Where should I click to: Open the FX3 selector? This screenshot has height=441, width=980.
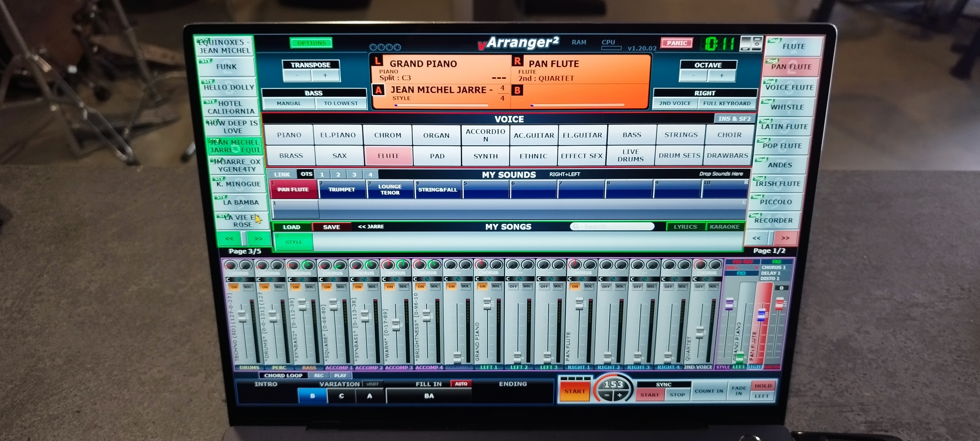[x=741, y=273]
